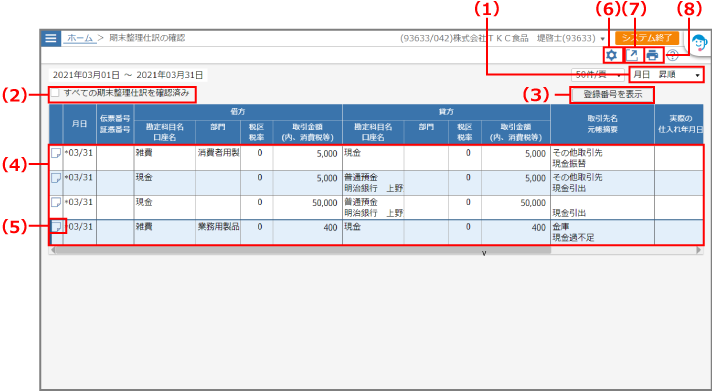This screenshot has width=712, height=391.
Task: Select the 2021年03月01日 date range field
Action: click(x=128, y=75)
